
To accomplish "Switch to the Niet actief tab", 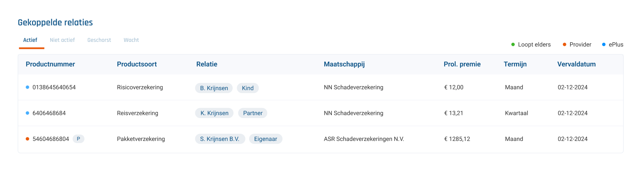I will tap(62, 40).
